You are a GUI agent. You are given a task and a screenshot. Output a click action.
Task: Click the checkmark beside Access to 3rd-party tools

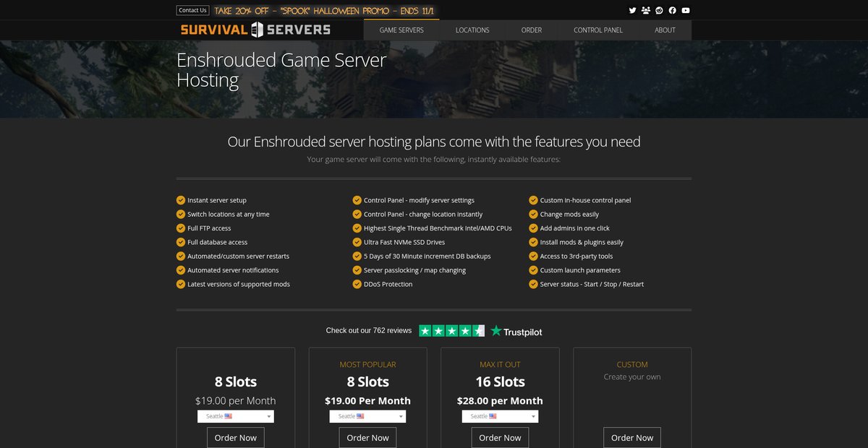click(534, 256)
